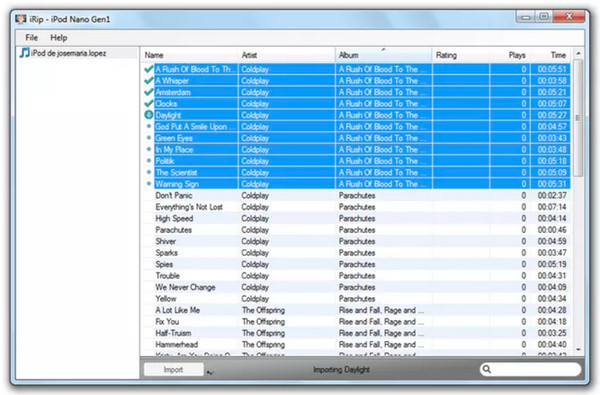Click scrollbar up arrow
The width and height of the screenshot is (600, 395).
[x=578, y=54]
